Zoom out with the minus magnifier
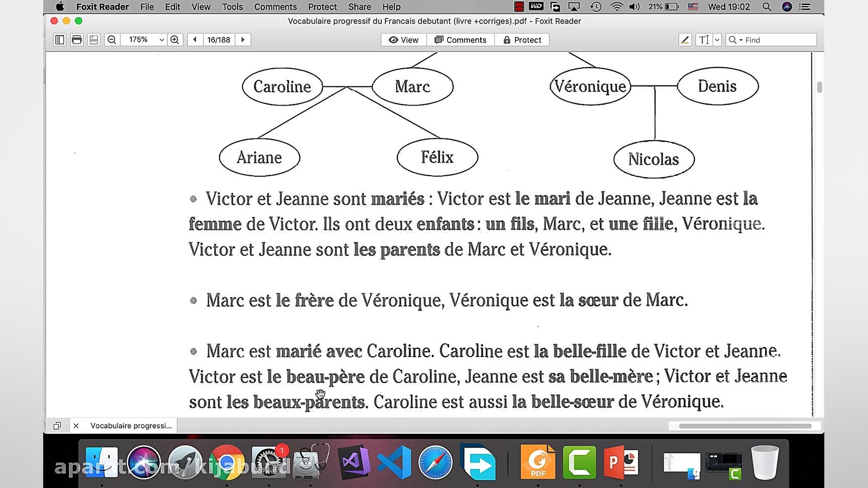Screen dimensions: 868x488 pyautogui.click(x=112, y=40)
